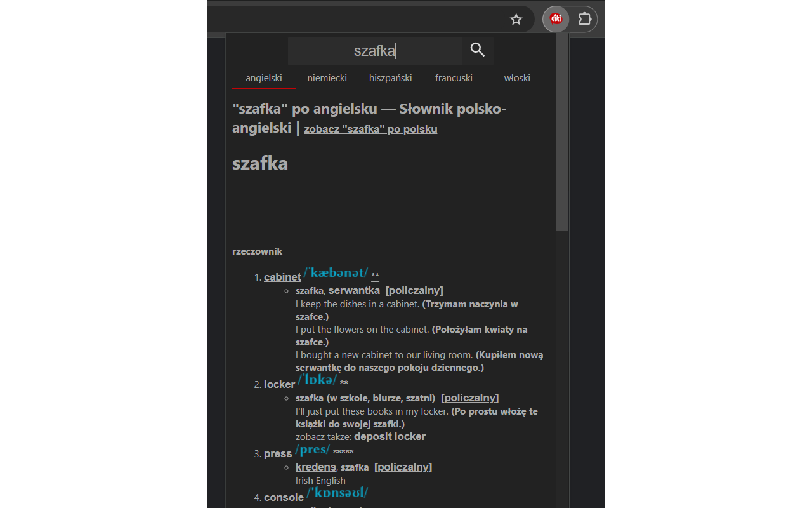812x508 pixels.
Task: Open the cabinet entry link
Action: [x=282, y=277]
